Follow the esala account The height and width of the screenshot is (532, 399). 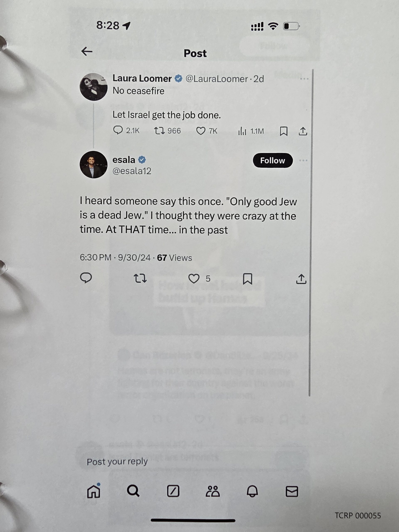click(x=273, y=160)
